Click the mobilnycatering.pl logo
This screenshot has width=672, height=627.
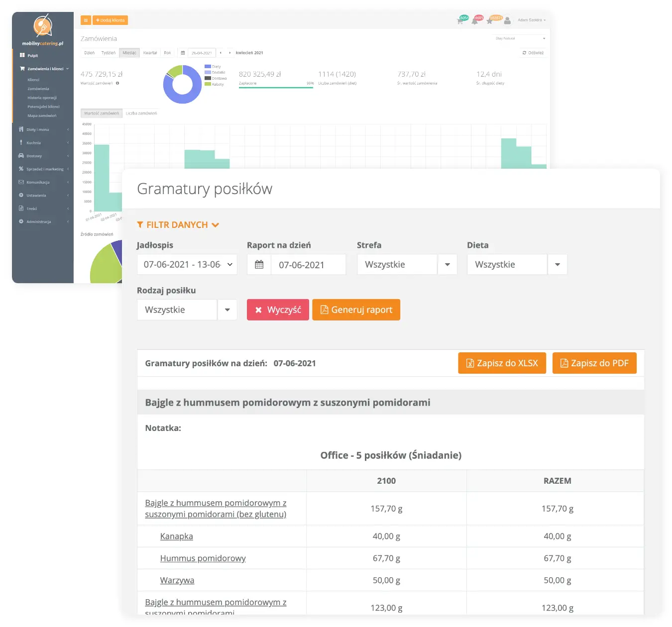[x=43, y=30]
